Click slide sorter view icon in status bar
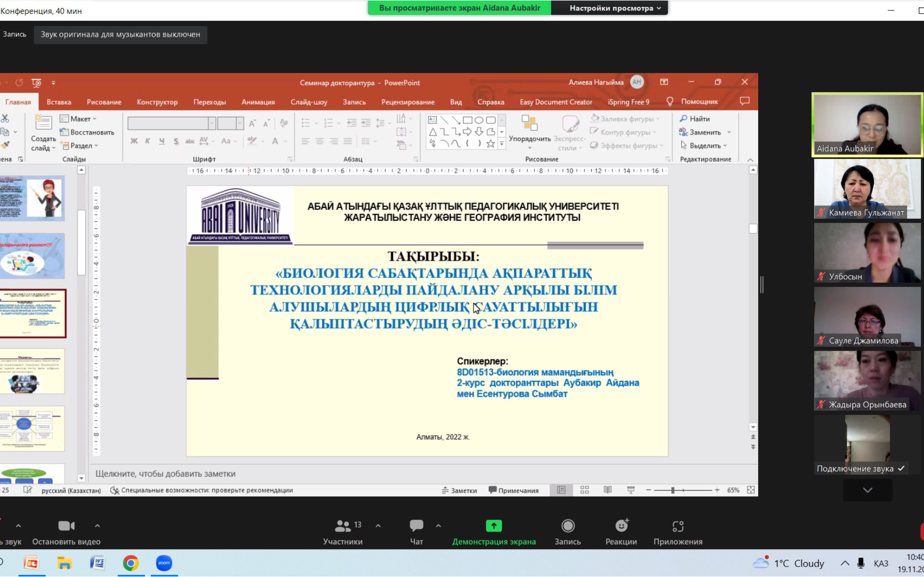 (585, 490)
